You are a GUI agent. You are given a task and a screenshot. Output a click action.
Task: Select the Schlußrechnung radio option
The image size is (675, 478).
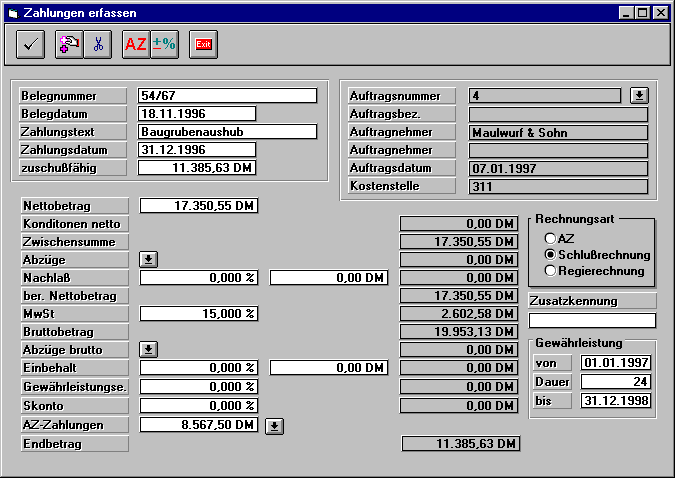pos(549,255)
